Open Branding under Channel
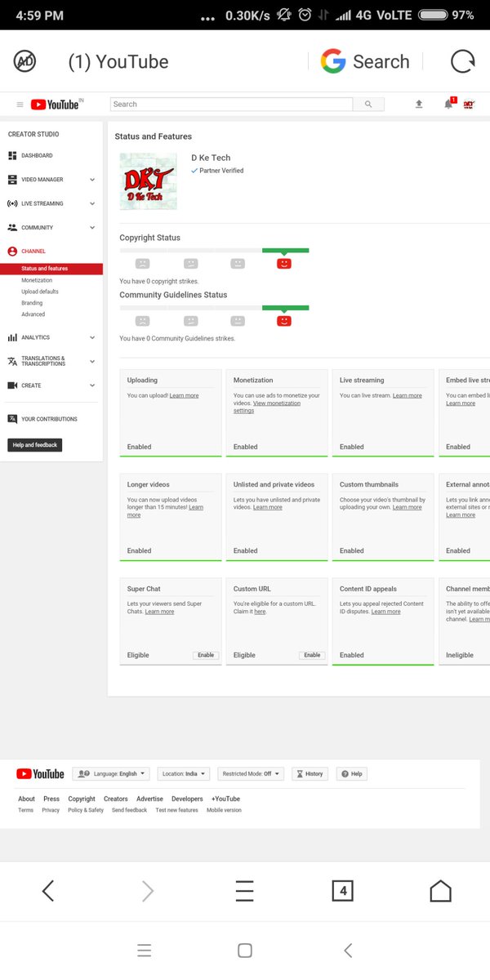The height and width of the screenshot is (980, 490). click(x=32, y=303)
